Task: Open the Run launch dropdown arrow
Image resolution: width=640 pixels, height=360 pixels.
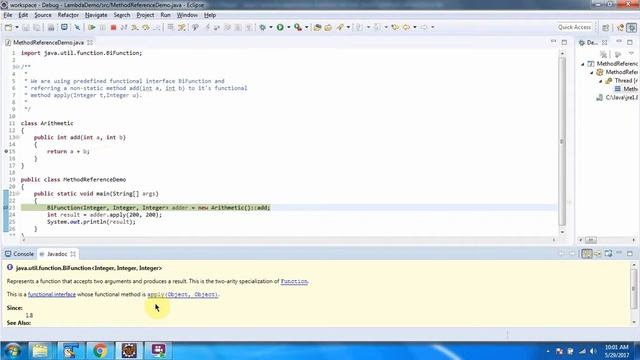Action: (x=289, y=27)
